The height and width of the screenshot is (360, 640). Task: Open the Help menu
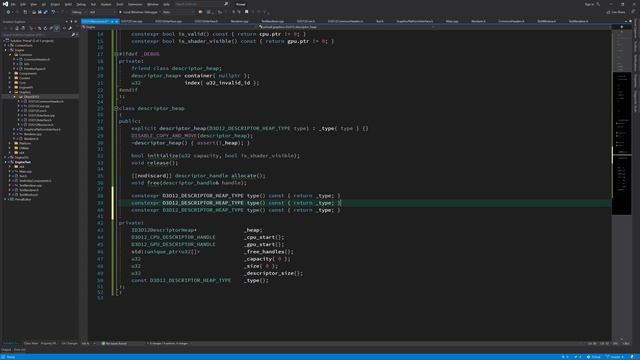(x=167, y=4)
